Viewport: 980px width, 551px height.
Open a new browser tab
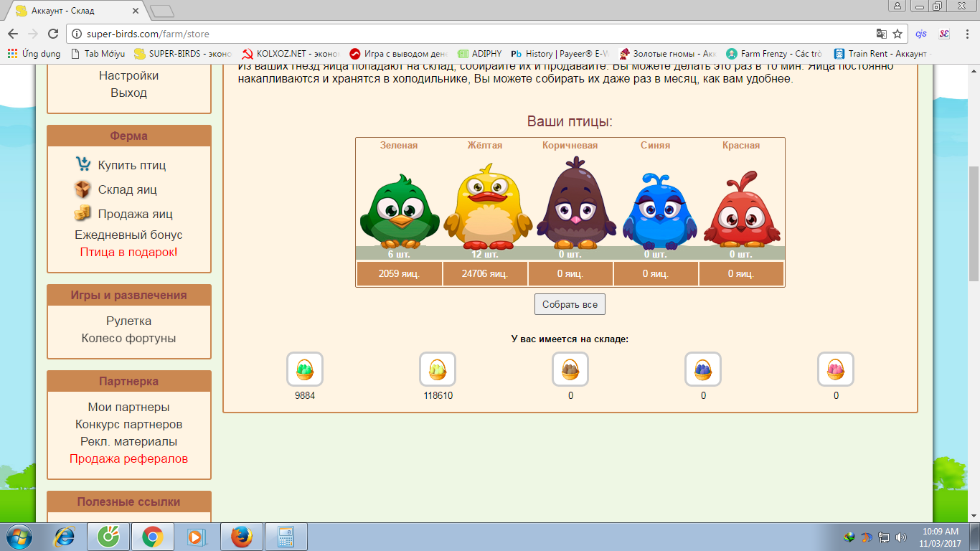(163, 11)
